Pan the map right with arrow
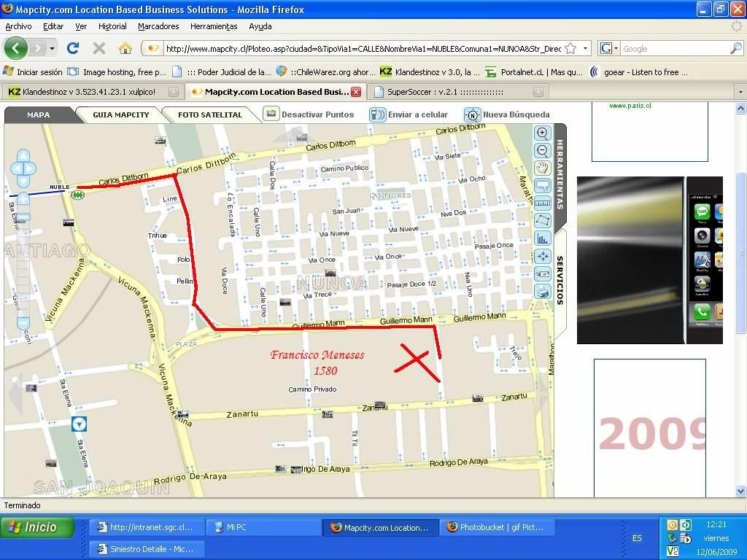The width and height of the screenshot is (747, 560). click(x=31, y=168)
